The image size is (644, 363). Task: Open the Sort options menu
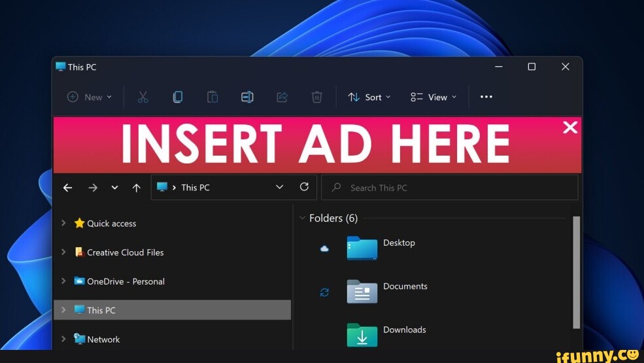(x=369, y=97)
